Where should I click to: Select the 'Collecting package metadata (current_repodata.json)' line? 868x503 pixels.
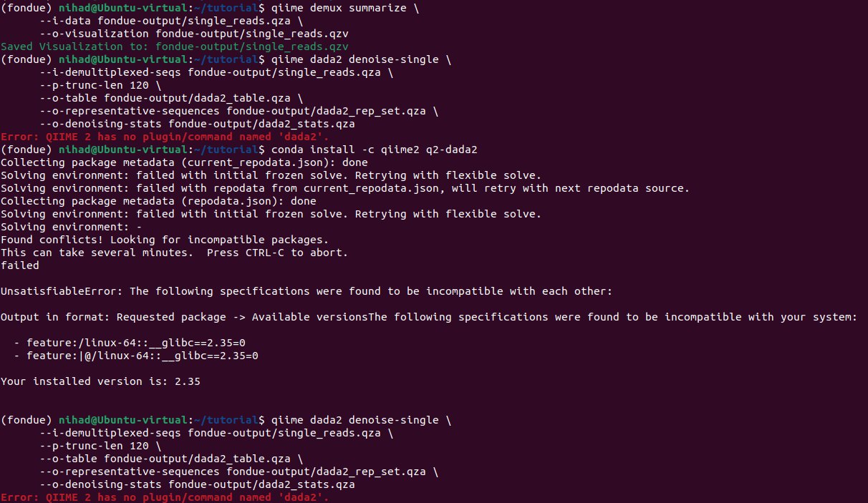tap(184, 162)
